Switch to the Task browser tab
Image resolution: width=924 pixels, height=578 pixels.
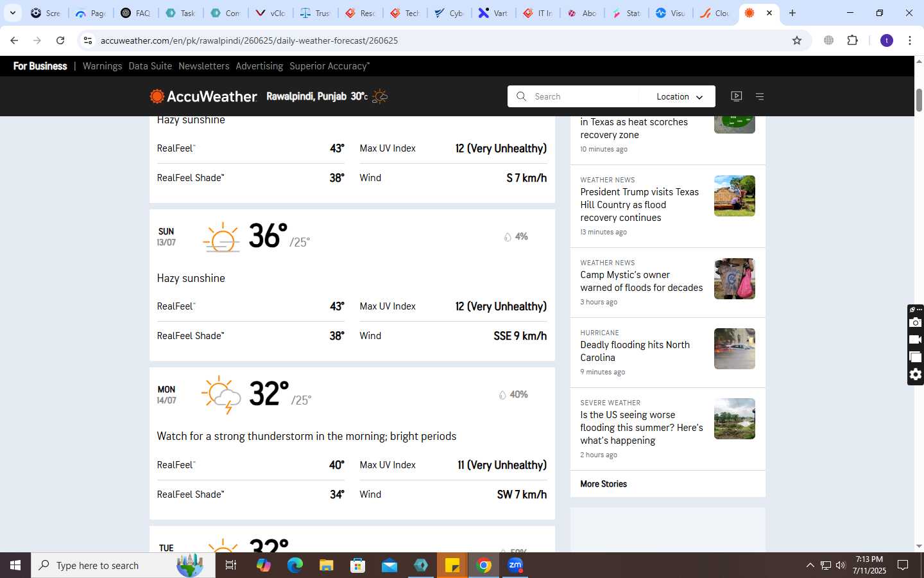(x=180, y=13)
